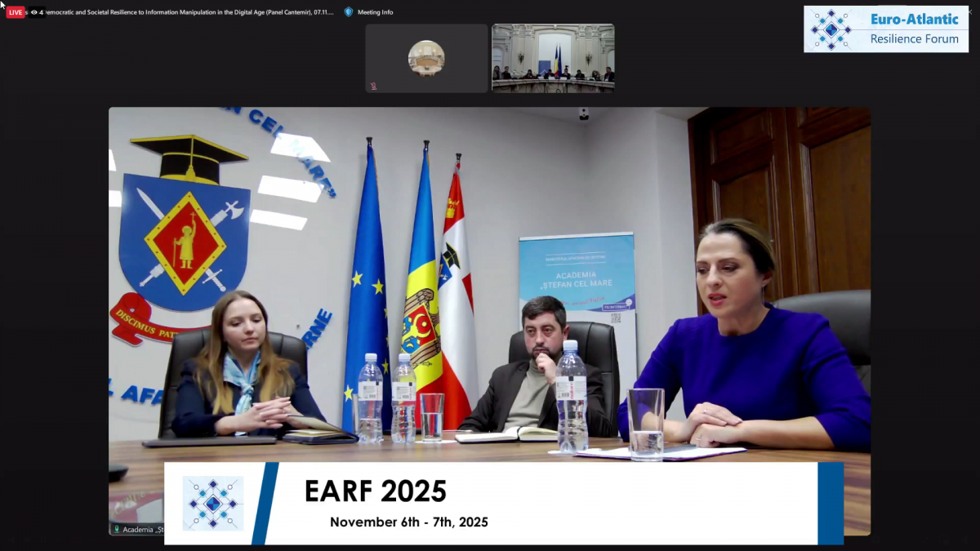
Task: Select the round avatar participant thumbnail
Action: [x=426, y=58]
